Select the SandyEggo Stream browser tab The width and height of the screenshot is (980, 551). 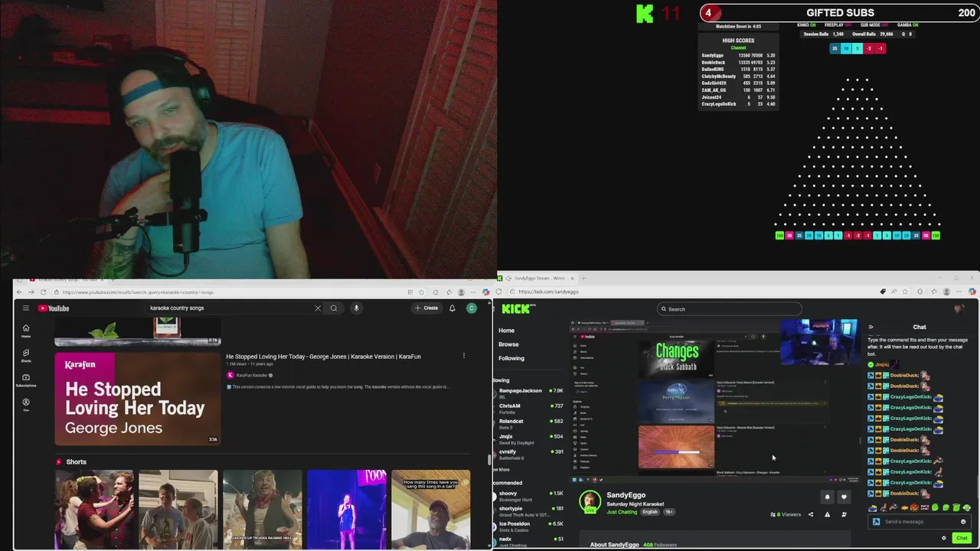pos(536,279)
